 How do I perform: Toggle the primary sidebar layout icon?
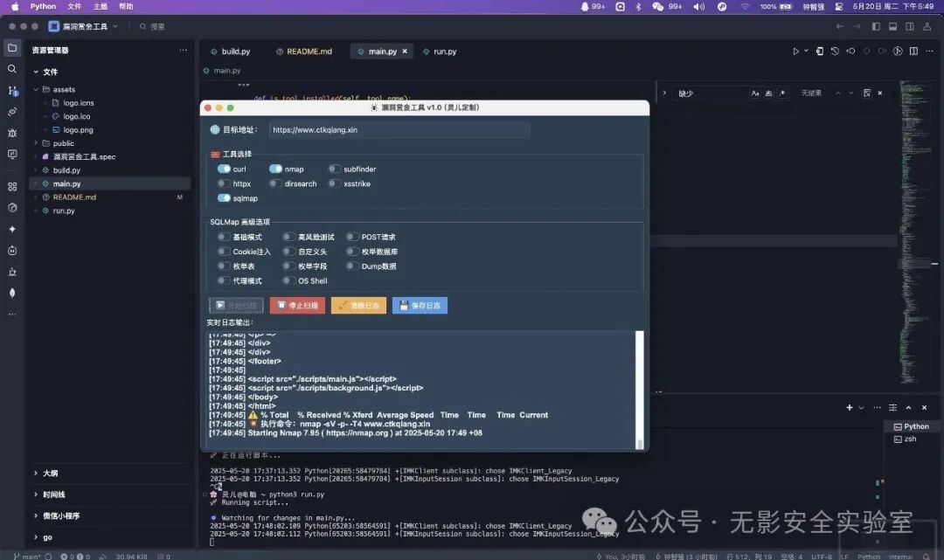(x=876, y=26)
